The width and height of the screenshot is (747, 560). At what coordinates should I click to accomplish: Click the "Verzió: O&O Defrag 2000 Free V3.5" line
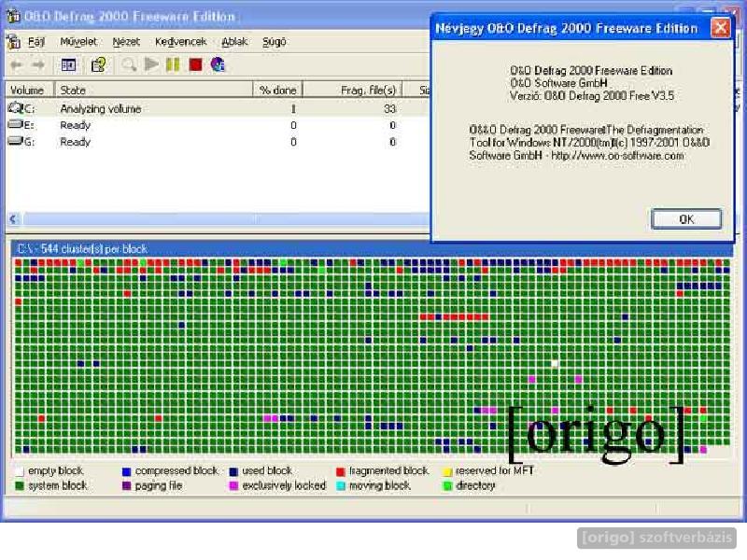(592, 96)
